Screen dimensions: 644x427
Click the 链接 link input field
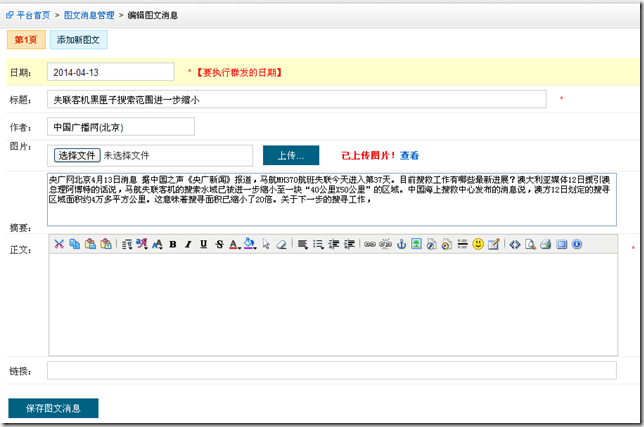click(x=332, y=370)
